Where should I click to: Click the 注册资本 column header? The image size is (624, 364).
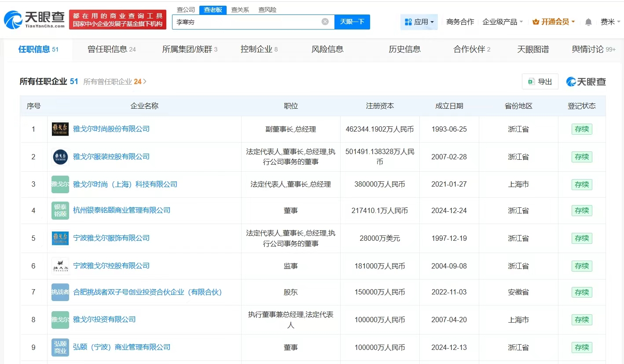[380, 106]
